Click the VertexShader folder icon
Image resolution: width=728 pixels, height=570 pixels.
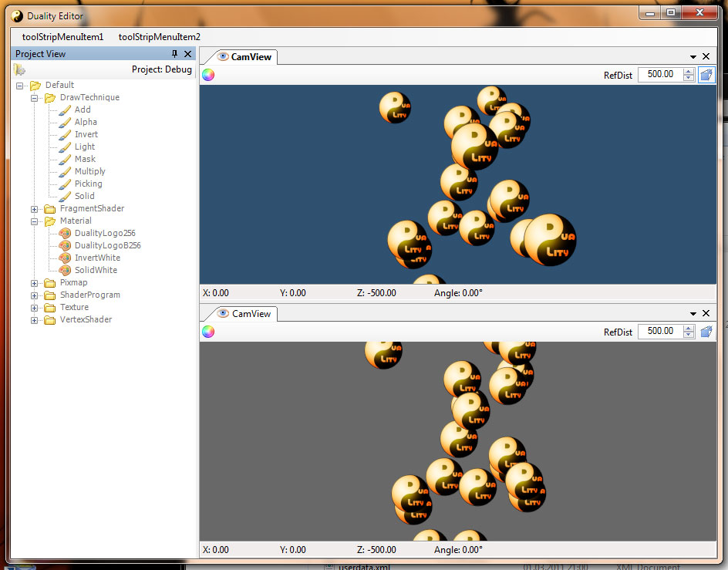click(50, 320)
